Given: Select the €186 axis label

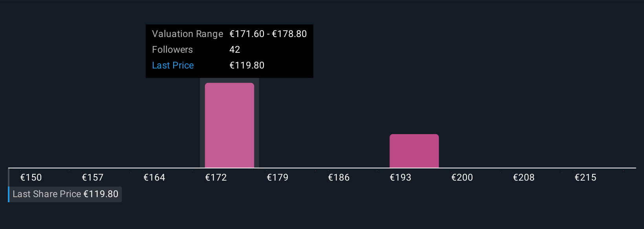Looking at the screenshot, I should point(339,177).
